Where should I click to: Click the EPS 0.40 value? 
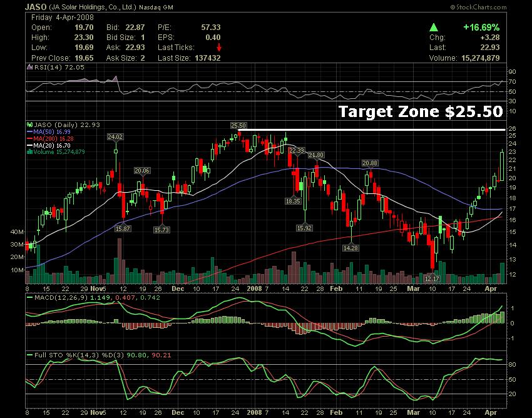[x=213, y=38]
